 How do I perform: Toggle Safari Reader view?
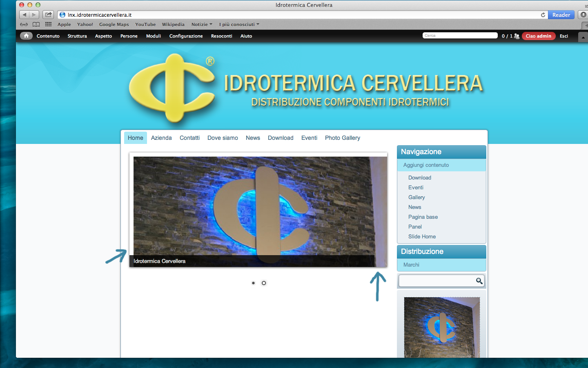pos(561,15)
